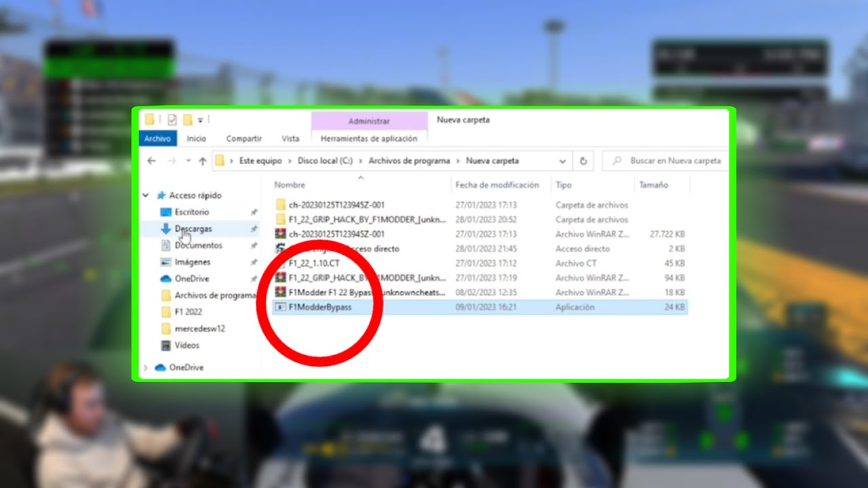Click the title bar folder icon
This screenshot has width=868, height=488.
coord(150,120)
